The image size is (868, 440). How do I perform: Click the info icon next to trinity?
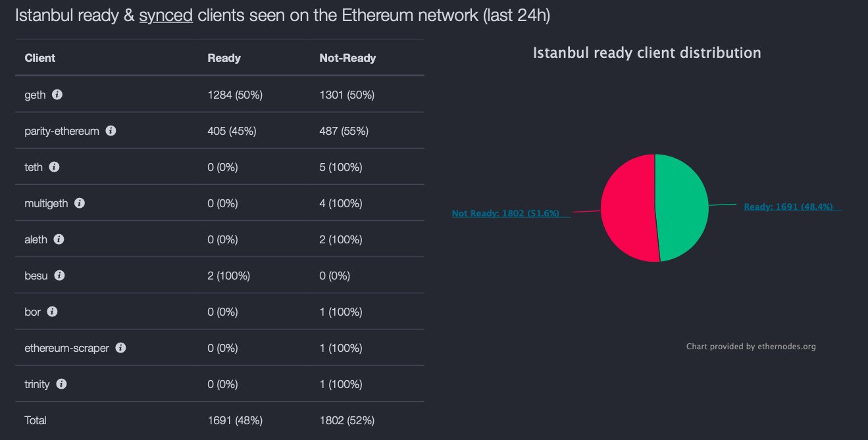(x=62, y=384)
